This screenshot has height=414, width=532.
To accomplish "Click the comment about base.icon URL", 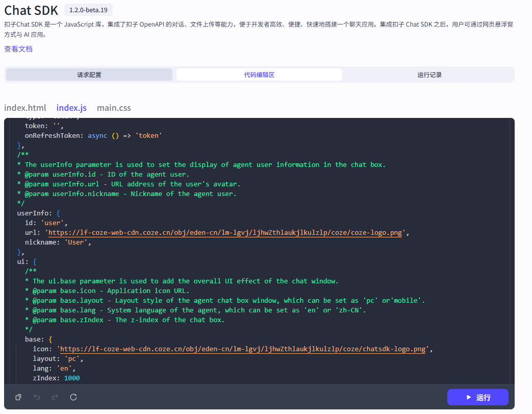I will (x=107, y=290).
